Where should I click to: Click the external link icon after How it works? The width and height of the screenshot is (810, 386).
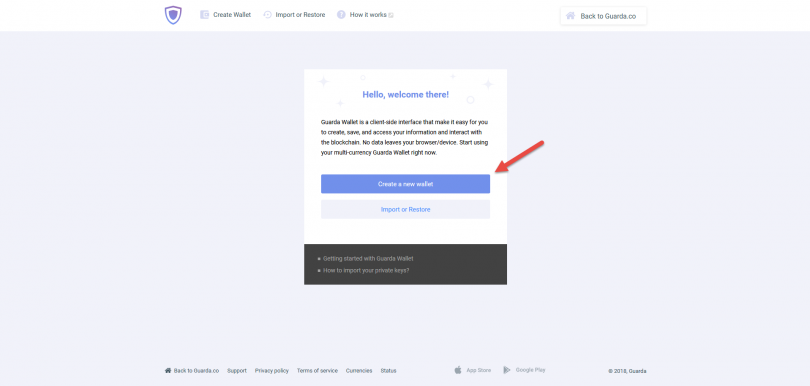[391, 16]
